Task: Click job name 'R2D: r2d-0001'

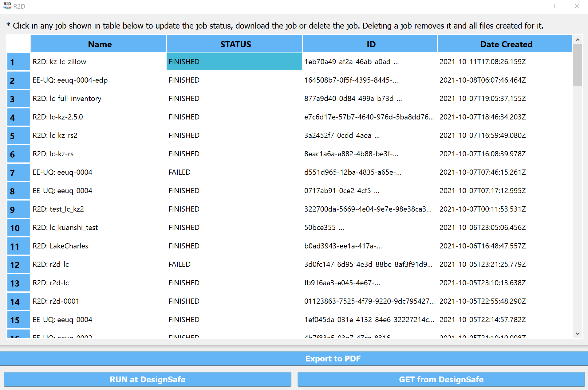Action: (x=56, y=301)
